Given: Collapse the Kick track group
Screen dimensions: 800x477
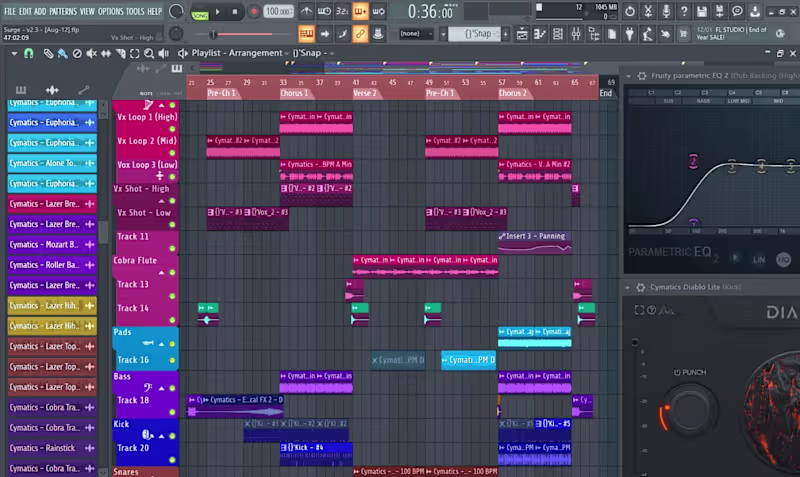Looking at the screenshot, I should point(162,436).
